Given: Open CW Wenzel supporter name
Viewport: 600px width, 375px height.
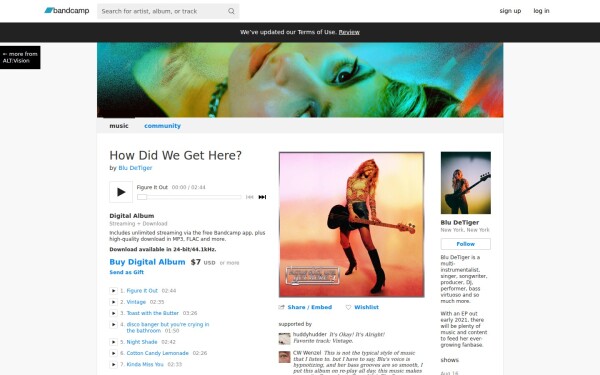Looking at the screenshot, I should point(307,353).
